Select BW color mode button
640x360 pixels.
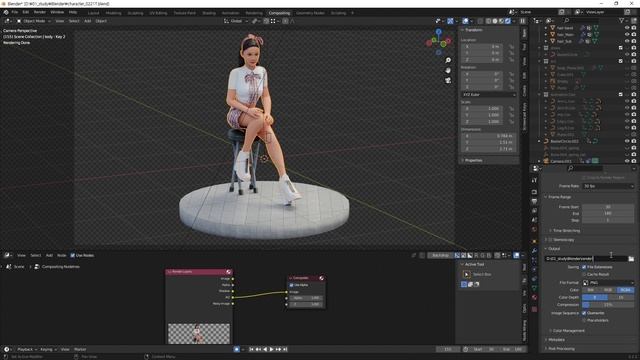(591, 290)
